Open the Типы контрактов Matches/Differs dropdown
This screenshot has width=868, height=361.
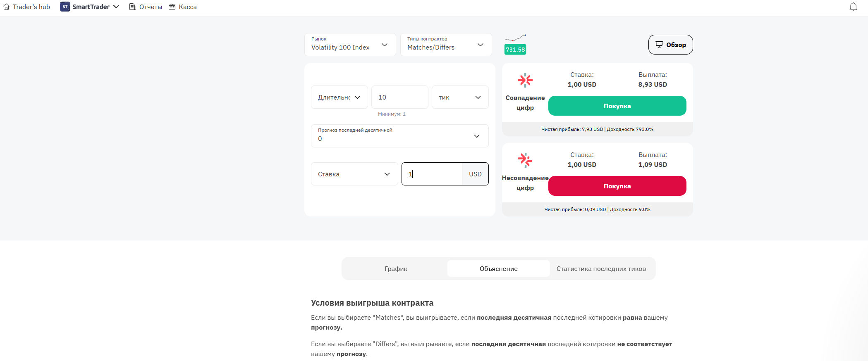click(x=446, y=45)
